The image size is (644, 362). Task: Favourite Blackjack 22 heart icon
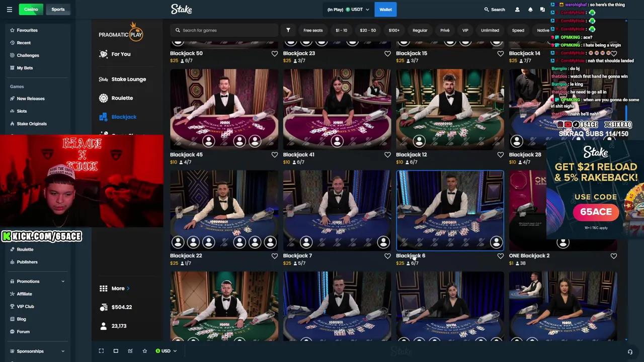coord(275,256)
